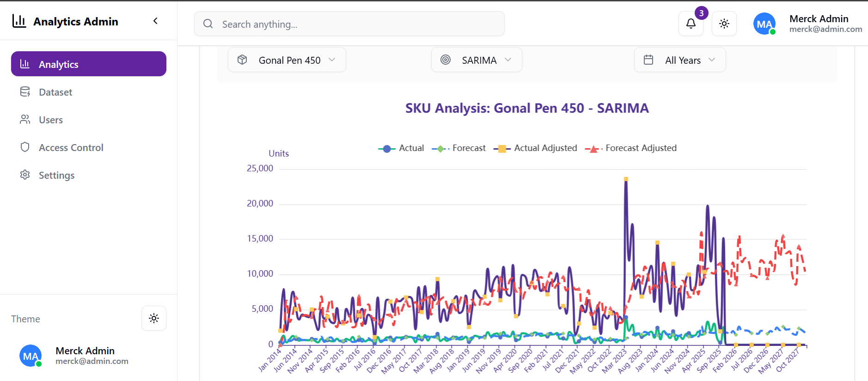Open the Dataset page from sidebar

55,92
